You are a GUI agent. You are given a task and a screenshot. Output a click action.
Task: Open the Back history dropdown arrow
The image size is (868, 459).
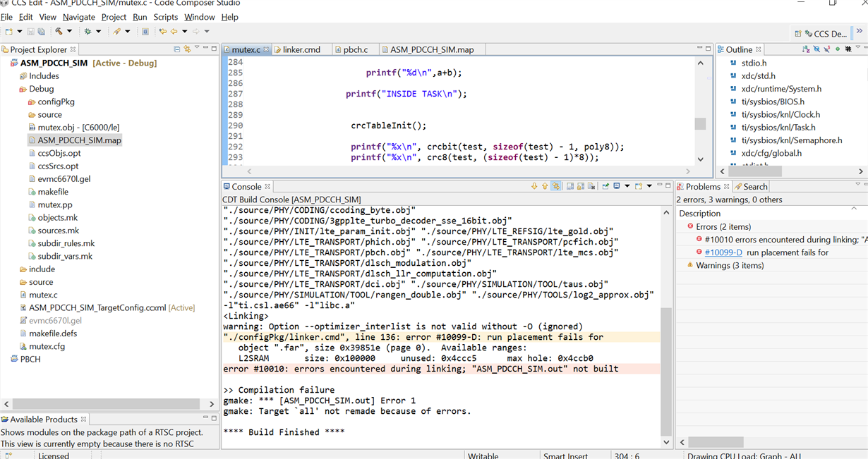point(185,31)
